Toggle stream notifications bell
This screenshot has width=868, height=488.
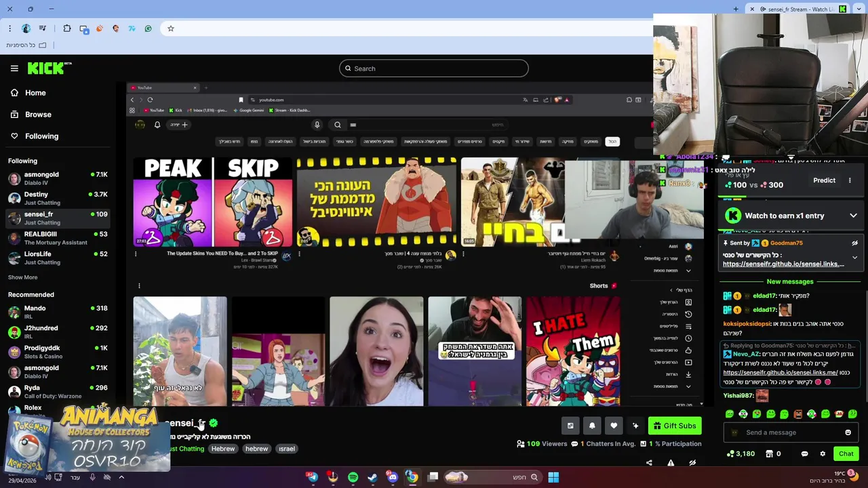click(592, 426)
